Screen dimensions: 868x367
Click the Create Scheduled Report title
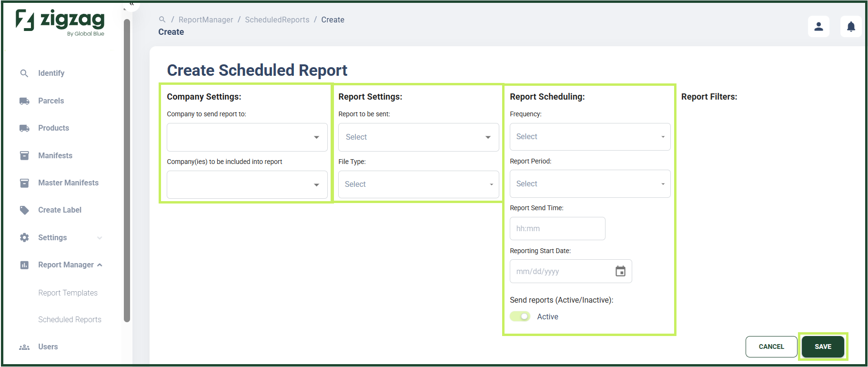coord(257,71)
